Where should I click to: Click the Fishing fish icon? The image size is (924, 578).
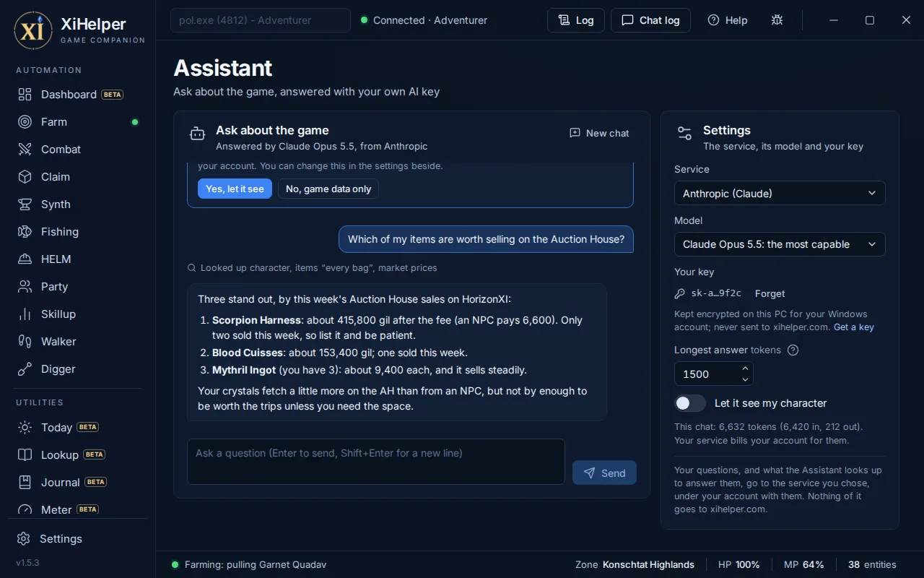25,232
